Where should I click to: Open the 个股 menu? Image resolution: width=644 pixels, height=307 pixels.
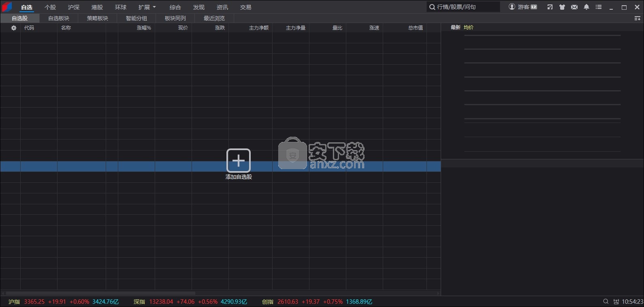click(x=50, y=7)
